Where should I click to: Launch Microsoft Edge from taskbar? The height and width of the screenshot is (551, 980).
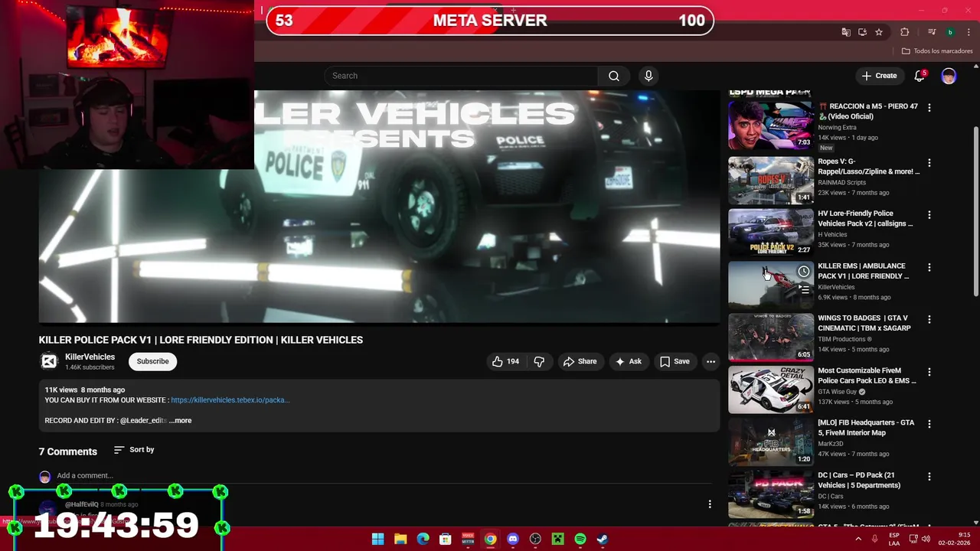423,539
